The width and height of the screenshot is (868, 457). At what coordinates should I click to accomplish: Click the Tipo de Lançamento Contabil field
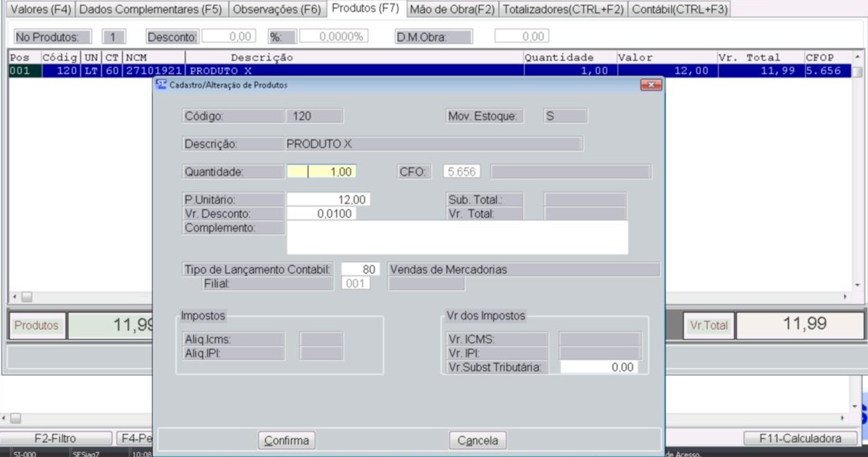click(356, 269)
